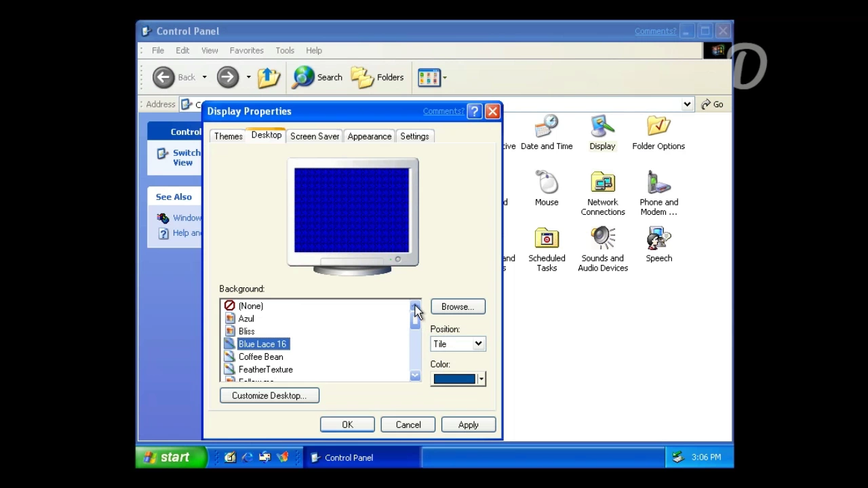Image resolution: width=868 pixels, height=488 pixels.
Task: Click the Back arrow in Control Panel toolbar
Action: [x=163, y=77]
